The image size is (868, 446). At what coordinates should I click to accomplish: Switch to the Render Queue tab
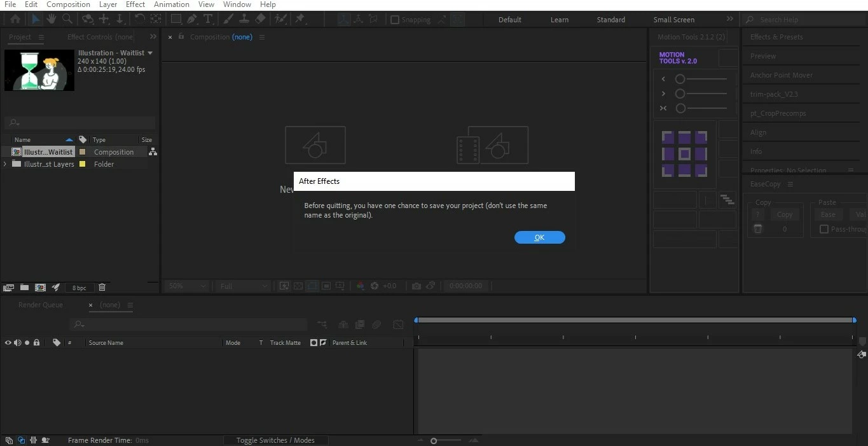coord(40,305)
